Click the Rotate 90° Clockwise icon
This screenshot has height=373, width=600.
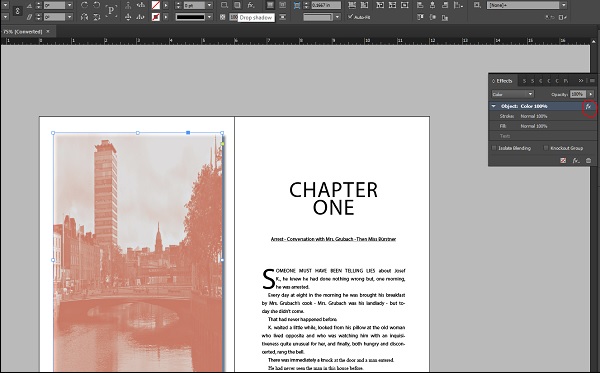[x=84, y=5]
